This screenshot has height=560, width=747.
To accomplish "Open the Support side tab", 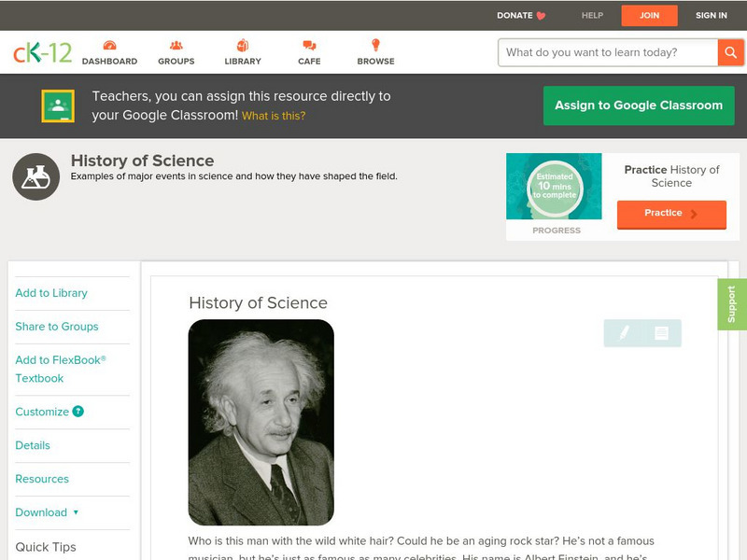I will coord(732,304).
